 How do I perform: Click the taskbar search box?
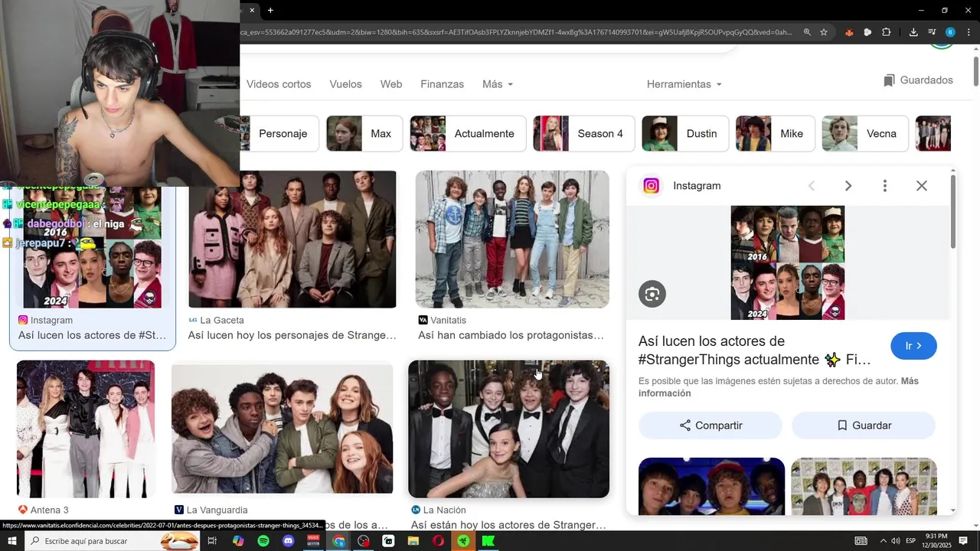113,541
